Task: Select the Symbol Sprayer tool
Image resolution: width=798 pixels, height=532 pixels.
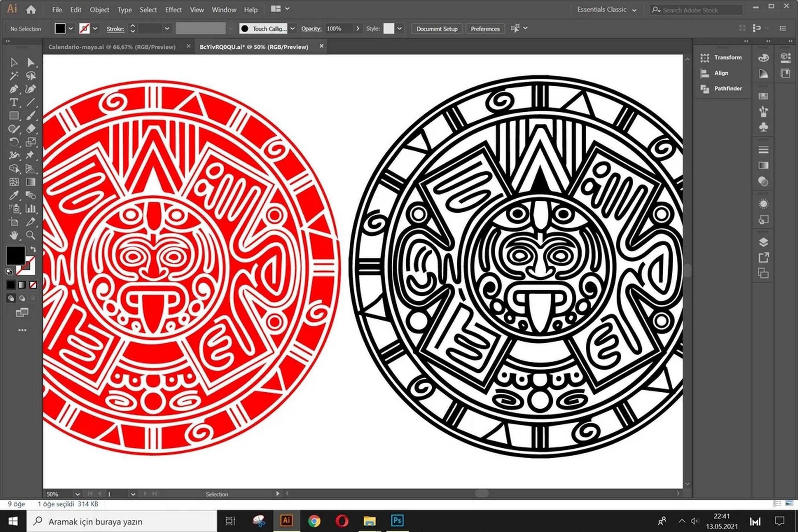Action: pos(14,208)
